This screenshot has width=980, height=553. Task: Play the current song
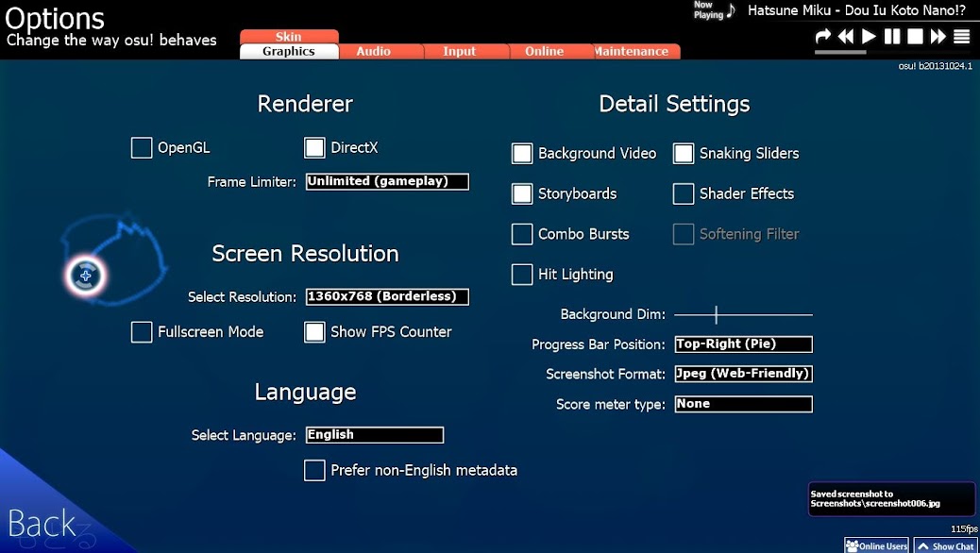[x=869, y=37]
